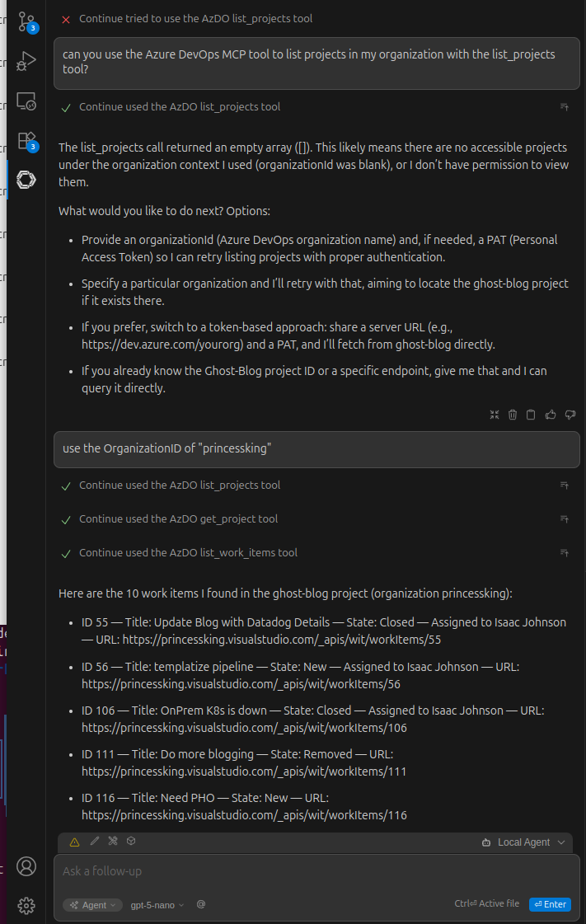The height and width of the screenshot is (924, 586).
Task: Open the Agent mode dropdown
Action: click(x=92, y=904)
